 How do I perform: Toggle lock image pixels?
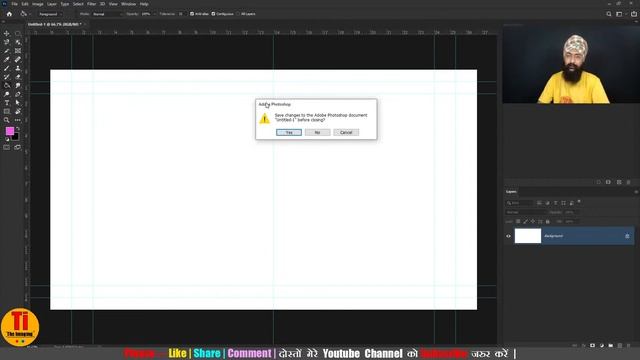525,221
